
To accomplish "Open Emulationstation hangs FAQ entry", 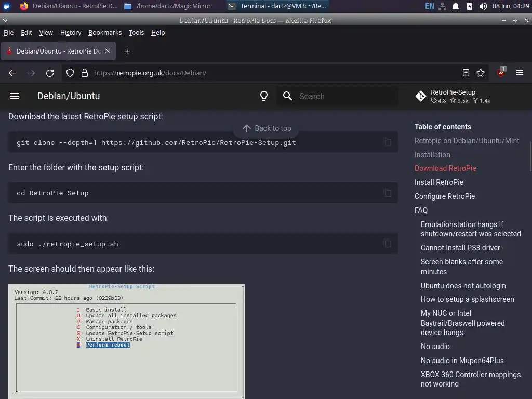I will (471, 229).
